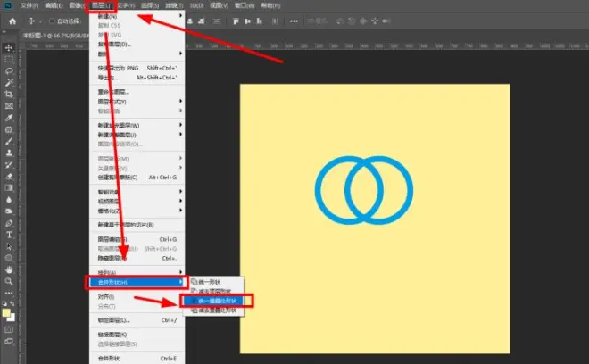The width and height of the screenshot is (589, 364).
Task: Switch to the 未标题-1 document tab
Action: click(x=54, y=36)
